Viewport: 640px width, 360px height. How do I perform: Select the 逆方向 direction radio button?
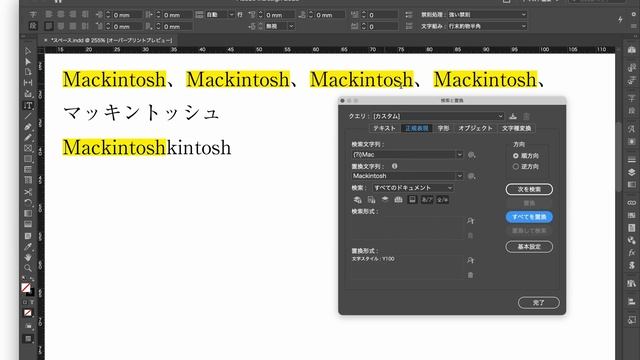(x=516, y=167)
